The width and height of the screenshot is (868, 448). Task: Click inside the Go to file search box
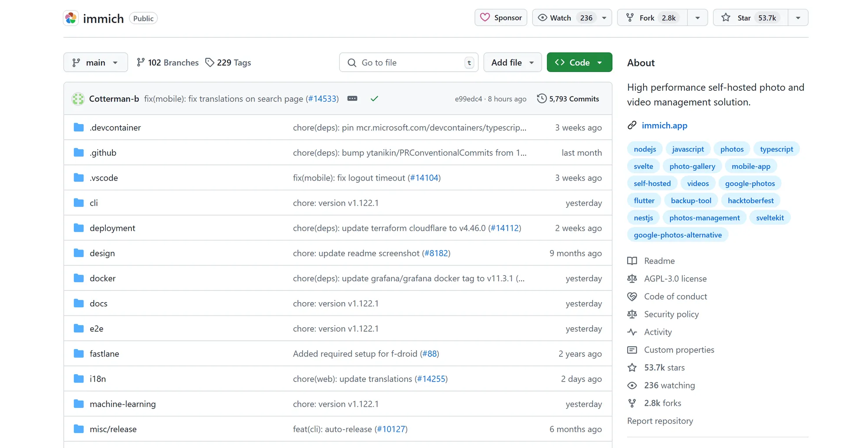(408, 63)
